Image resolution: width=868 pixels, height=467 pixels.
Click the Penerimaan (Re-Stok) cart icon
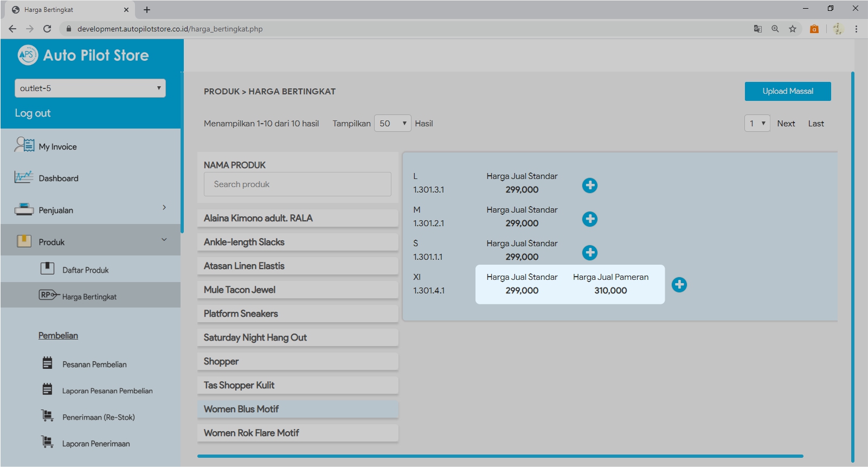pyautogui.click(x=48, y=416)
